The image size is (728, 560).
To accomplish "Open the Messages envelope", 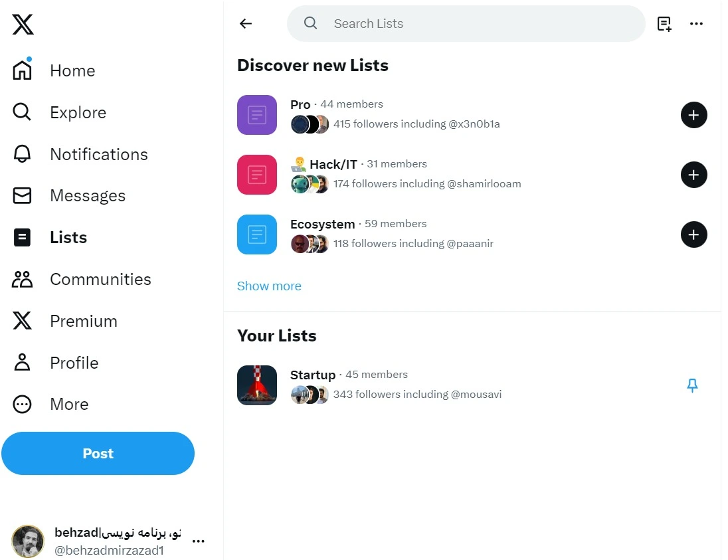I will [x=23, y=196].
